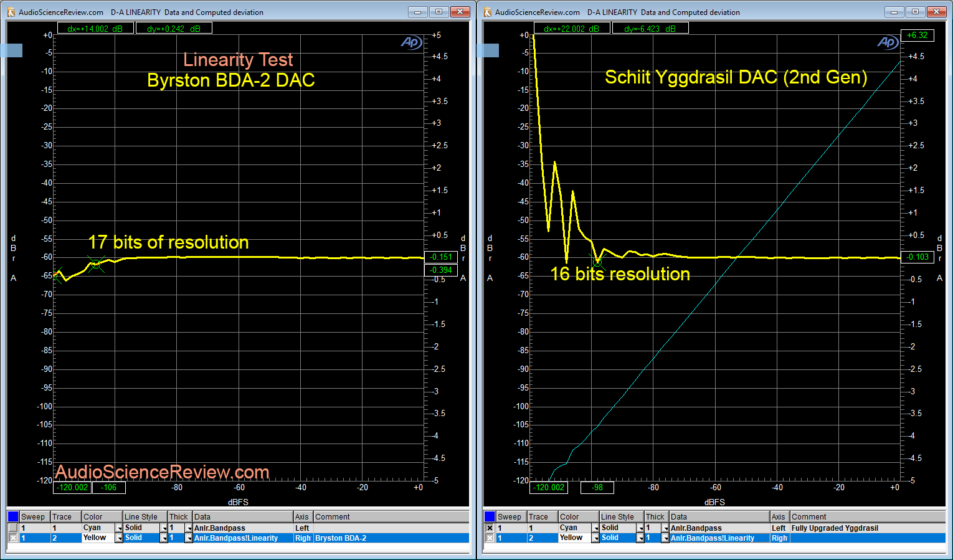
Task: Click the AP logo on the Bryston graph
Action: point(411,42)
